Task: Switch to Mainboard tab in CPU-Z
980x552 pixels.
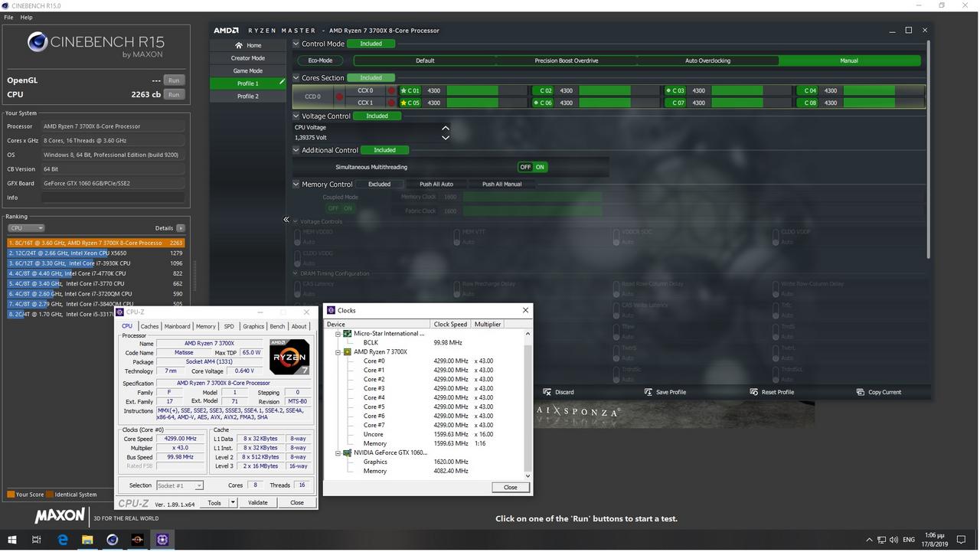Action: pyautogui.click(x=177, y=326)
